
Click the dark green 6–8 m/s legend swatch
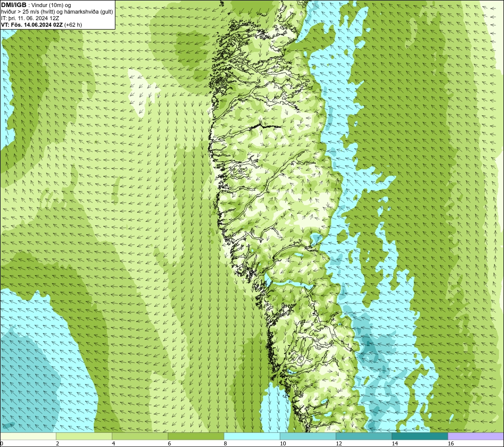tap(196, 436)
